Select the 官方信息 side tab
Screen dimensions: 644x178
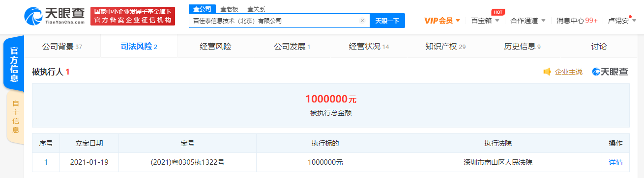point(14,64)
